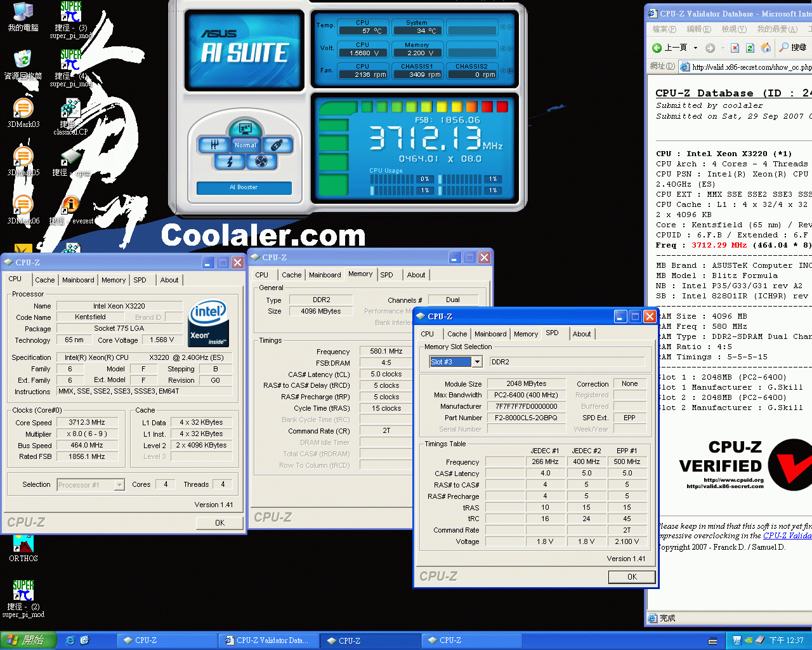Select the sleeping monitor mode icon in AI Suite
The image size is (812, 650).
245,128
